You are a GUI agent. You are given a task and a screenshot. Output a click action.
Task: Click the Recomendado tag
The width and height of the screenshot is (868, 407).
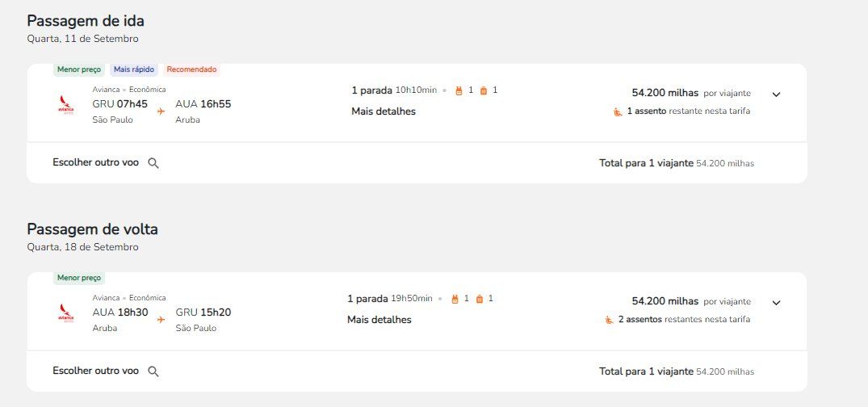point(191,69)
